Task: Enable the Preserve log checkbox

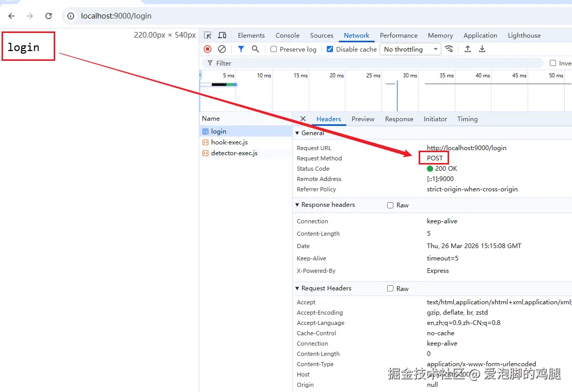Action: tap(274, 50)
